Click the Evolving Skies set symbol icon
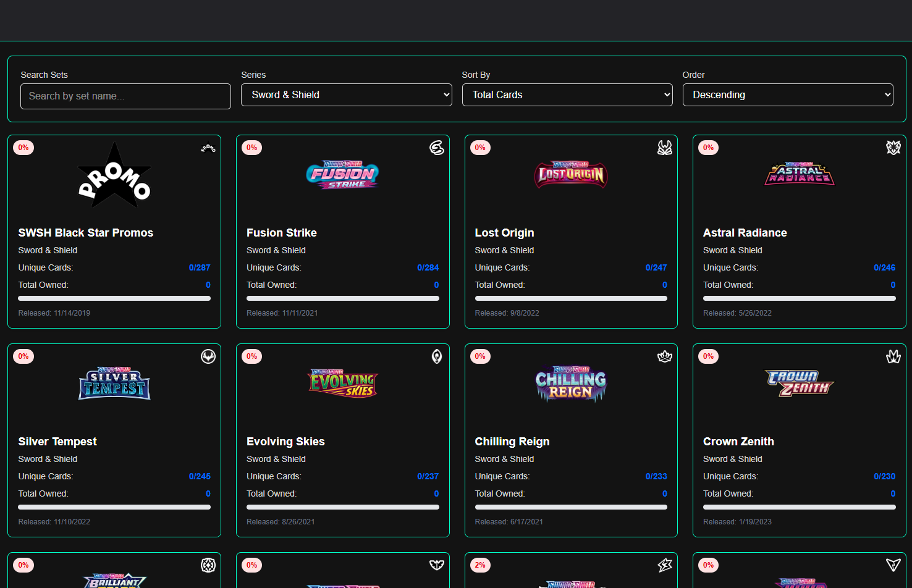This screenshot has height=588, width=912. pos(436,356)
